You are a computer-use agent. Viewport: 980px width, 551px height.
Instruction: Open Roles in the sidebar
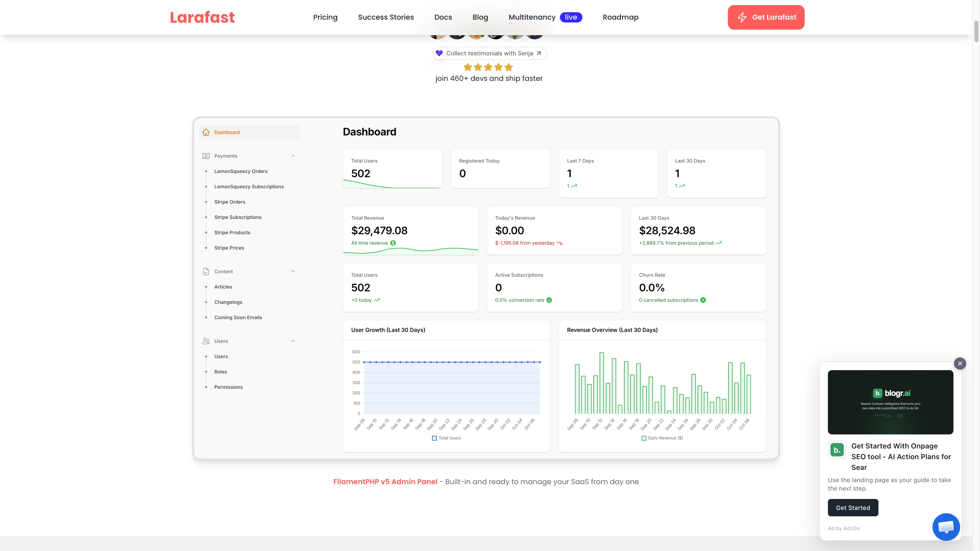tap(221, 371)
